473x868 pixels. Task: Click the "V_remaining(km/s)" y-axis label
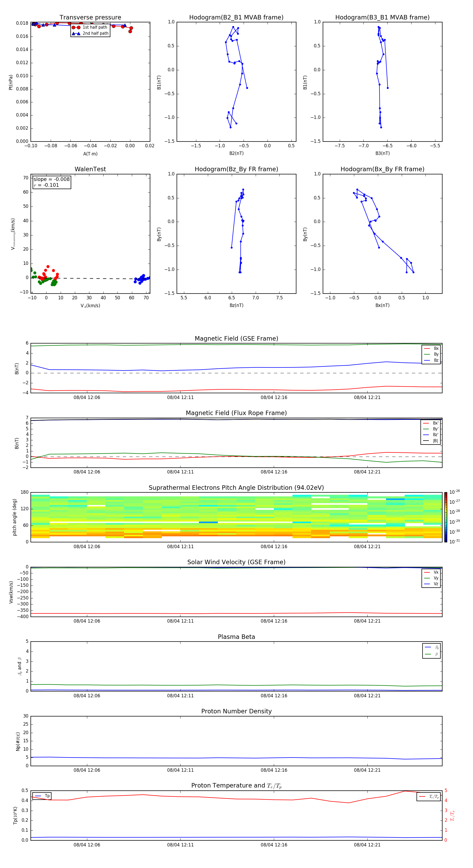point(13,234)
